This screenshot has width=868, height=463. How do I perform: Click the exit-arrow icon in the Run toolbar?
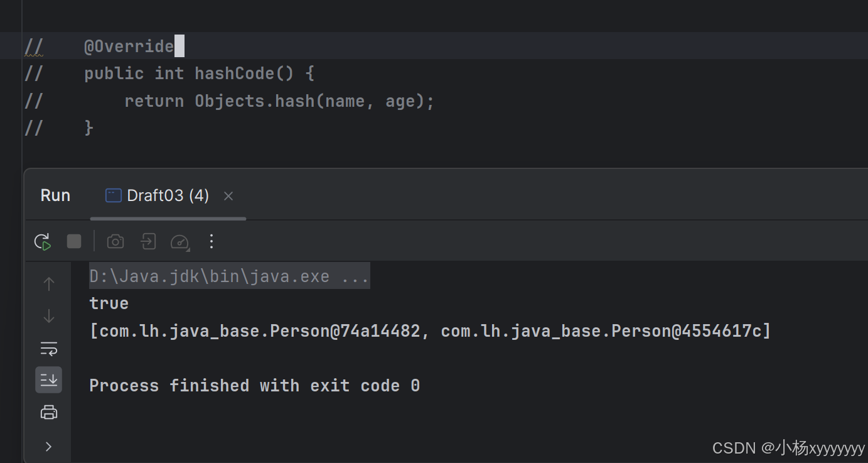(148, 241)
